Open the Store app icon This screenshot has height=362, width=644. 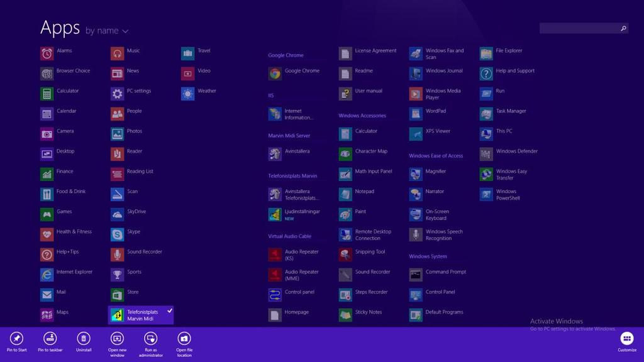pos(117,295)
